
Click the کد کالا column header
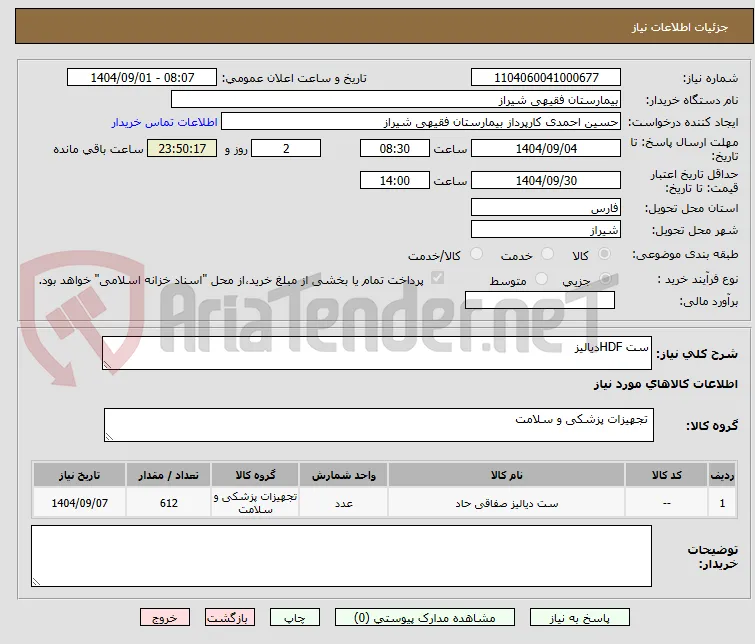666,475
